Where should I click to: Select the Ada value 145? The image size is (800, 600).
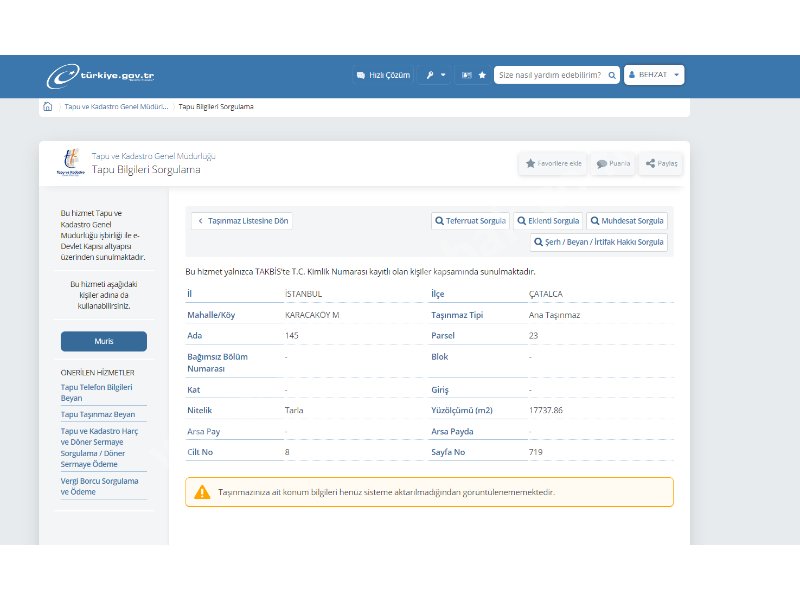click(x=291, y=336)
